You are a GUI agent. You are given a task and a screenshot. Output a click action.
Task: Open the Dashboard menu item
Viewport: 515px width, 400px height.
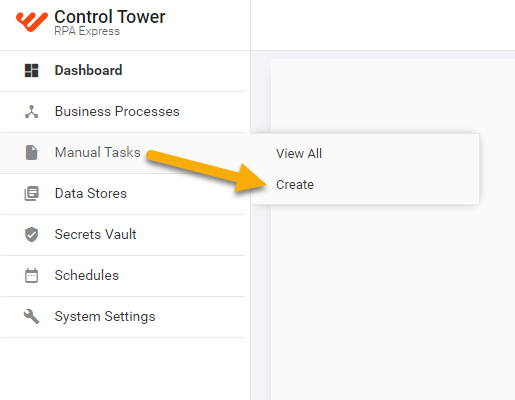click(x=123, y=71)
